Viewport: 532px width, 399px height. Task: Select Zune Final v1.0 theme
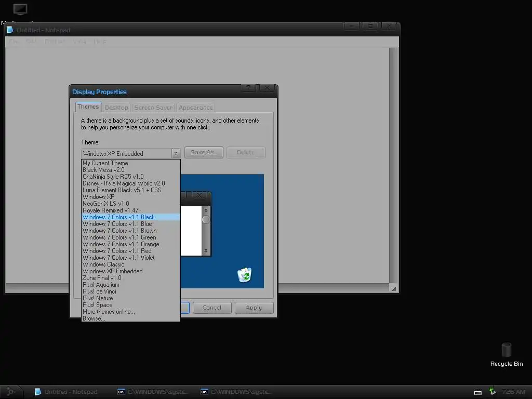coord(130,278)
